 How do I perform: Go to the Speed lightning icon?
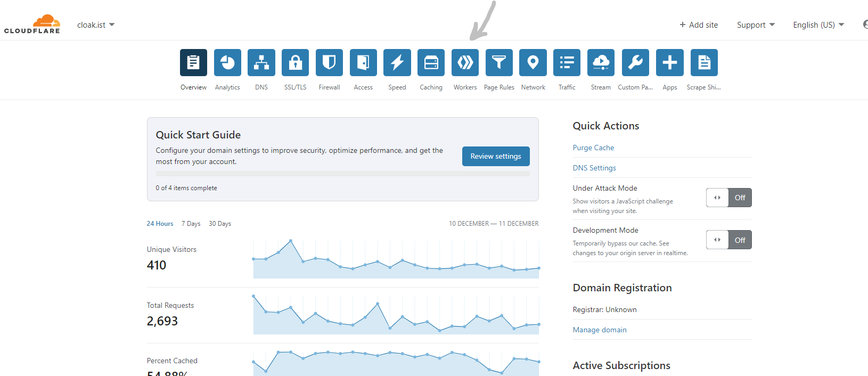coord(397,63)
